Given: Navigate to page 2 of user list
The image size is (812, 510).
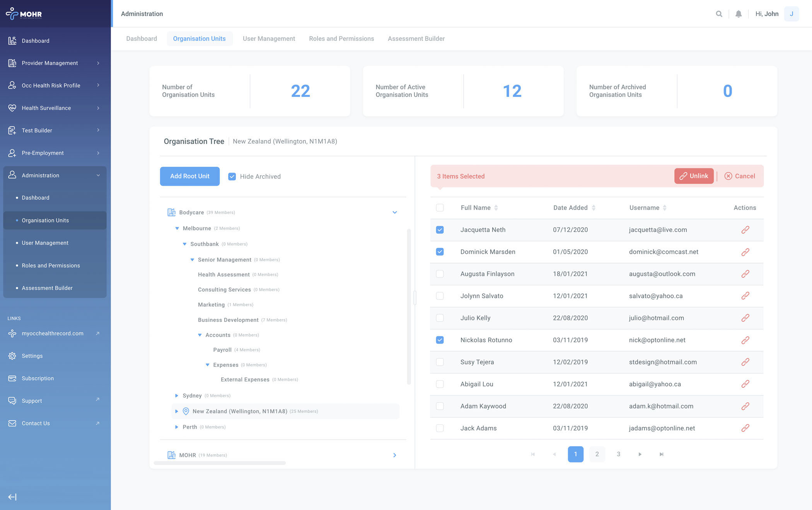Looking at the screenshot, I should point(597,454).
